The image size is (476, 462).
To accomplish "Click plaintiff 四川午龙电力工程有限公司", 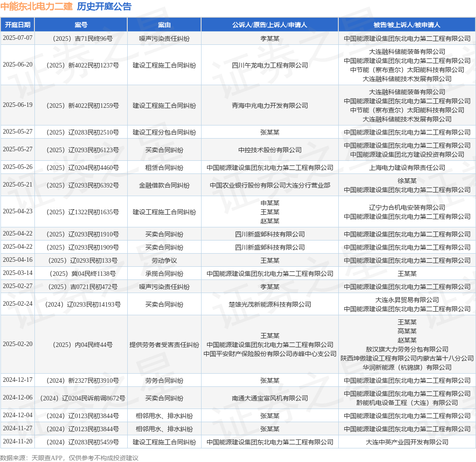I will click(270, 65).
